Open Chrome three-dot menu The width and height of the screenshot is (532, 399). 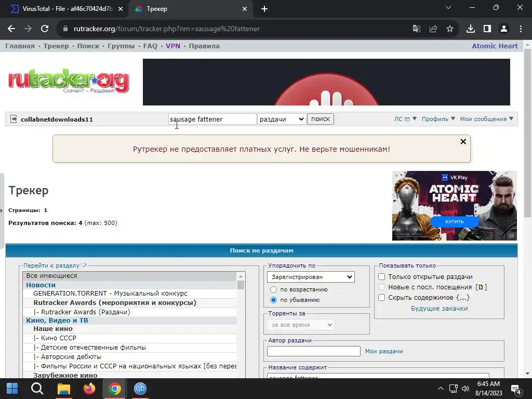521,29
